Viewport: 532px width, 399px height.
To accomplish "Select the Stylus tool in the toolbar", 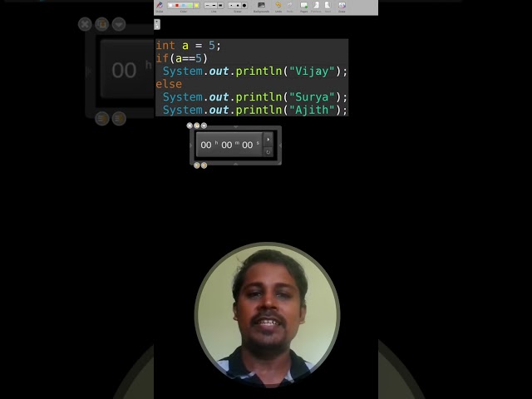I will pyautogui.click(x=159, y=6).
